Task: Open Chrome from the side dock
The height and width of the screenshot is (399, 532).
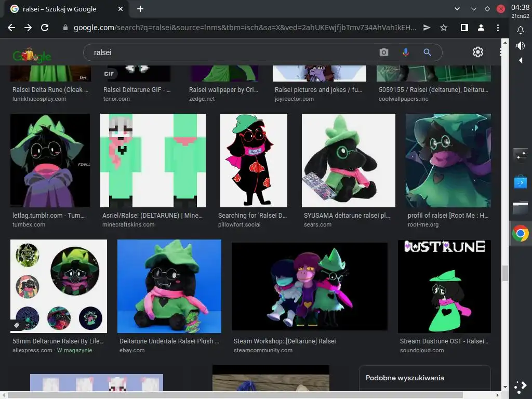Action: pyautogui.click(x=521, y=233)
